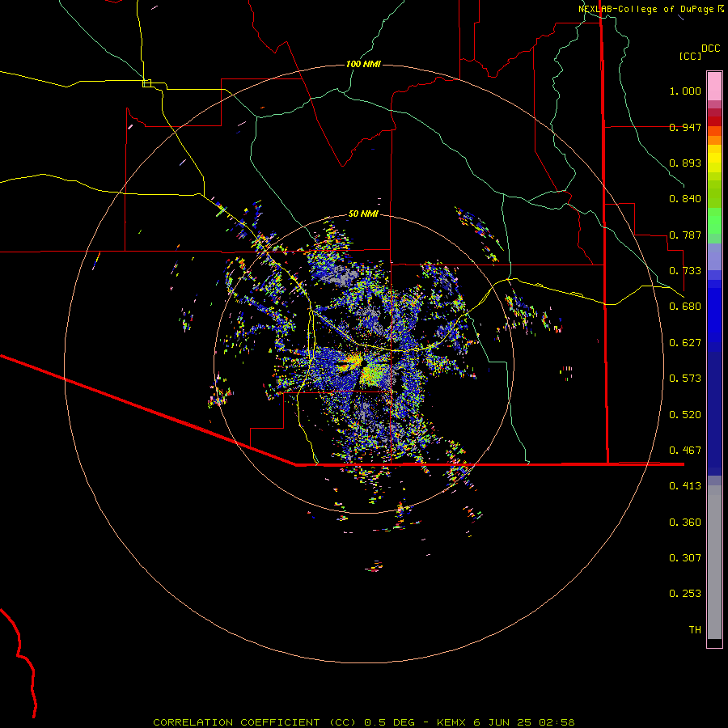Click the 0.787 scale value
The width and height of the screenshot is (728, 728).
[685, 235]
